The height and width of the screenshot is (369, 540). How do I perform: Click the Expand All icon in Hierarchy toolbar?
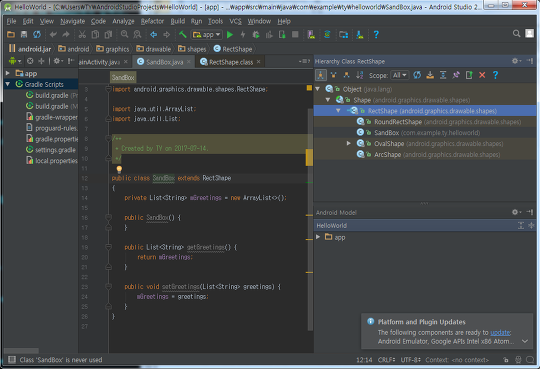coord(443,75)
